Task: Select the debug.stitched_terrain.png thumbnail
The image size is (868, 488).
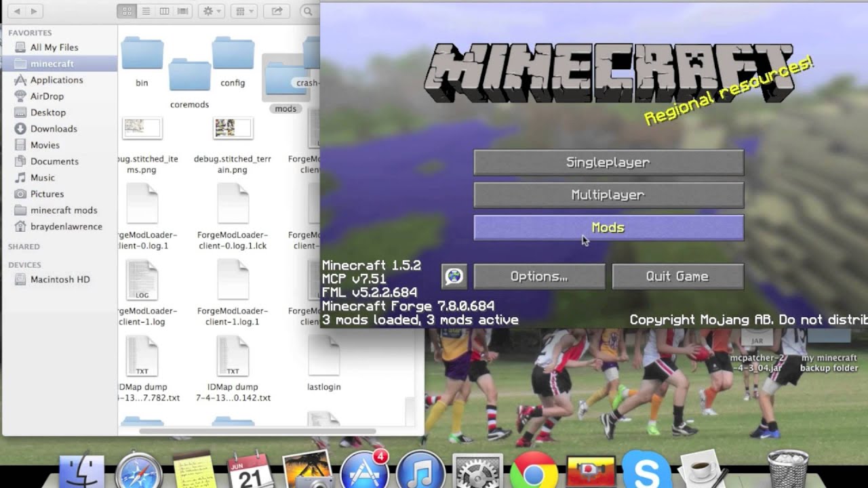Action: pyautogui.click(x=233, y=127)
